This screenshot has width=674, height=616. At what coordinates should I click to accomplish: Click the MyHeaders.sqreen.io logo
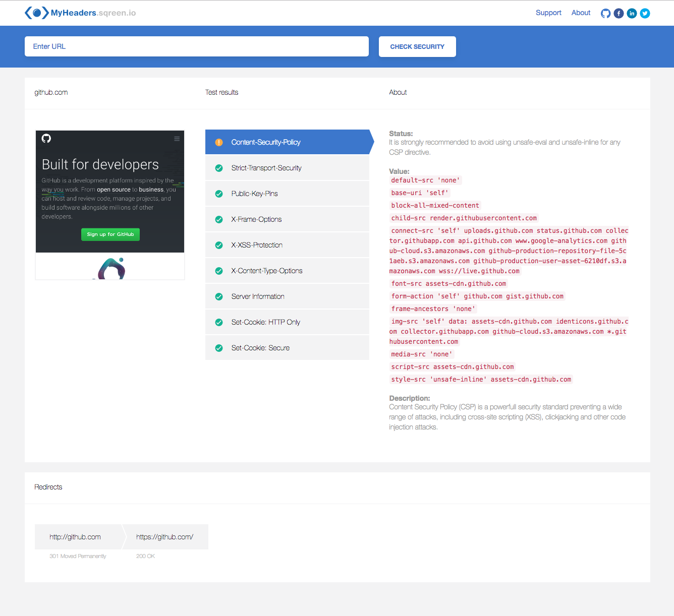point(80,13)
